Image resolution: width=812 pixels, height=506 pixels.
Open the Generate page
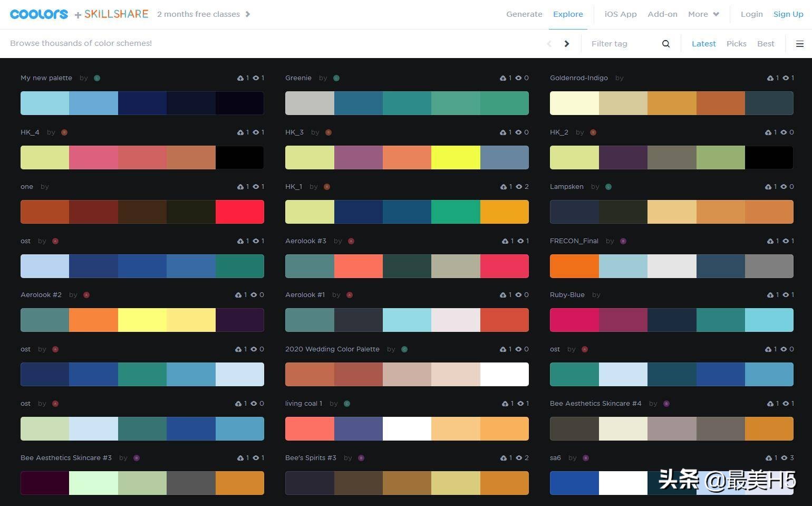pyautogui.click(x=524, y=14)
